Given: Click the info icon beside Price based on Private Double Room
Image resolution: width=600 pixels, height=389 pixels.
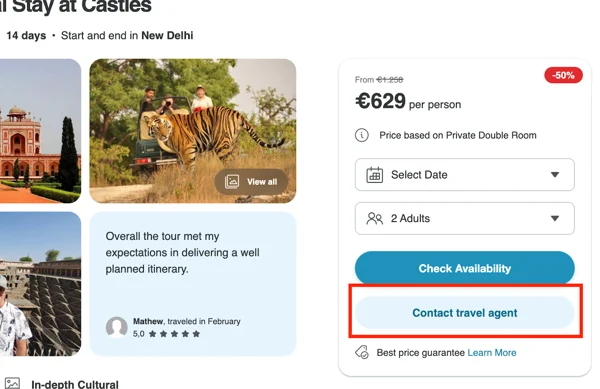Looking at the screenshot, I should (x=362, y=135).
